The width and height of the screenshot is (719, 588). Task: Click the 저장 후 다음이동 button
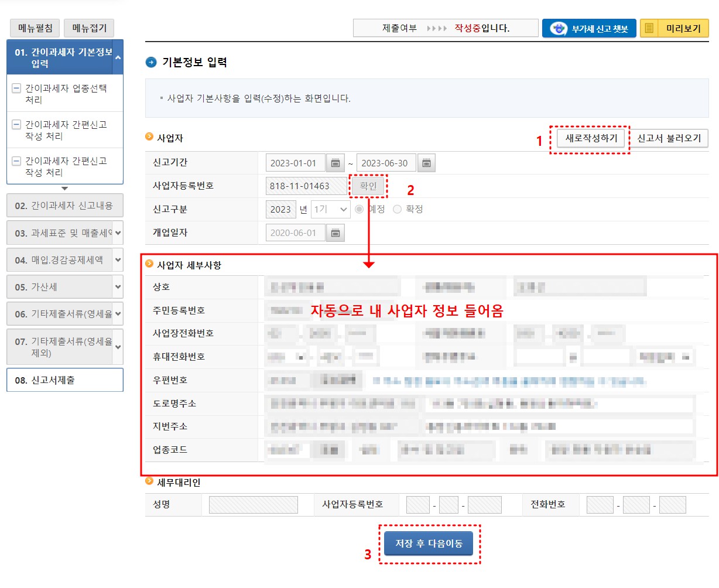click(429, 543)
